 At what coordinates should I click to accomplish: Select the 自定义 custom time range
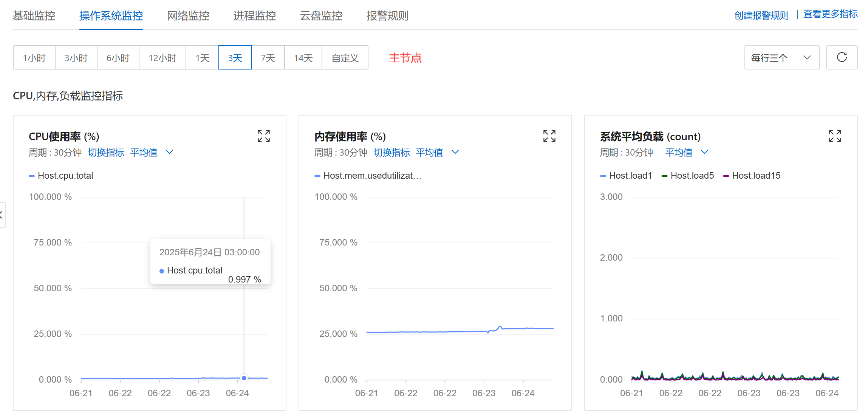tap(345, 57)
